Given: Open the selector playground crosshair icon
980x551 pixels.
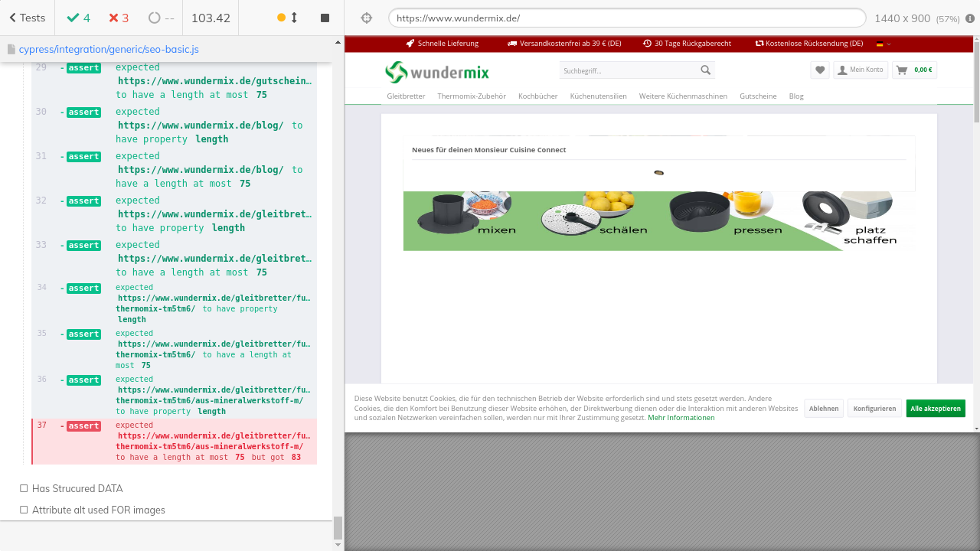Looking at the screenshot, I should pyautogui.click(x=366, y=18).
